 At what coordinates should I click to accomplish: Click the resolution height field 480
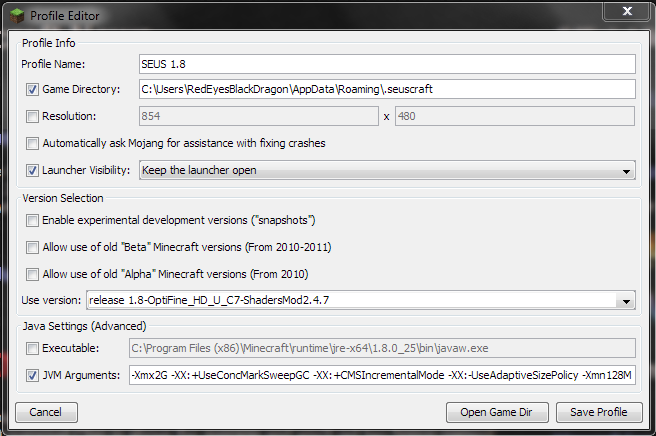click(x=515, y=116)
